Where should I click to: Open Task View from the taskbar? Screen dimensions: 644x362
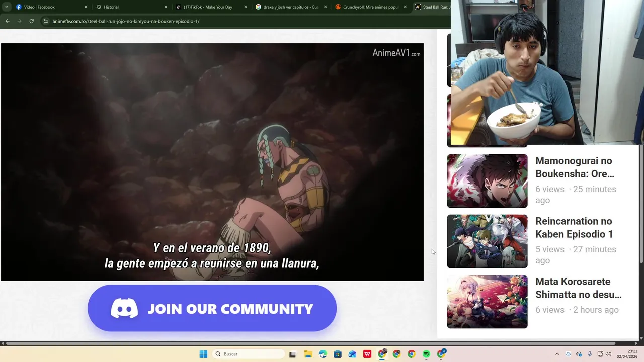(x=292, y=354)
